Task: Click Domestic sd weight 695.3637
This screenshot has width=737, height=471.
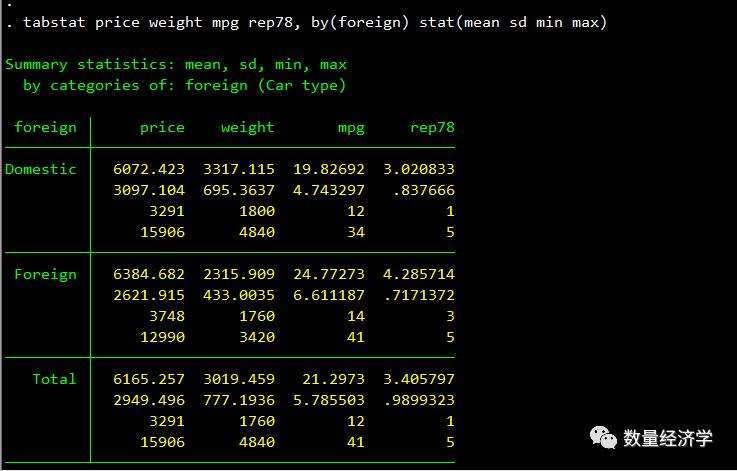Action: 239,190
